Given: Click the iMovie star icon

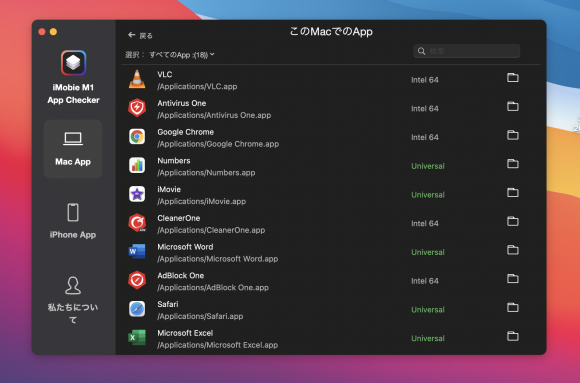Looking at the screenshot, I should [137, 194].
